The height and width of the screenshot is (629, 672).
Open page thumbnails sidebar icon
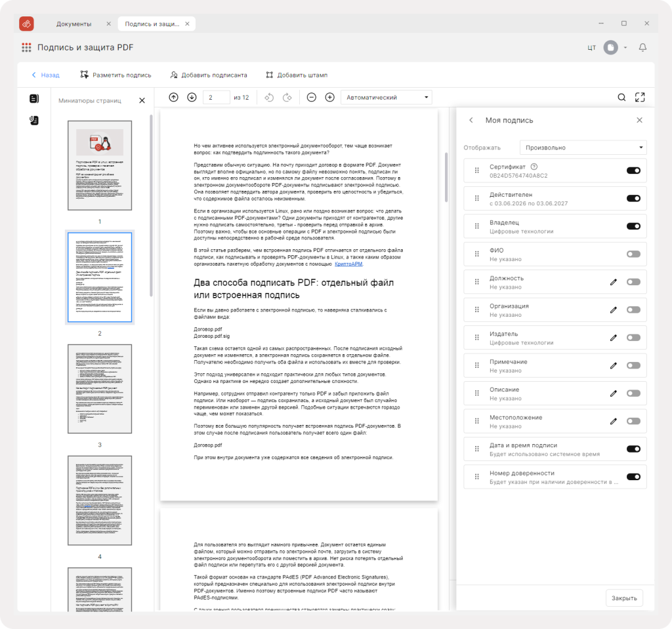(x=34, y=98)
